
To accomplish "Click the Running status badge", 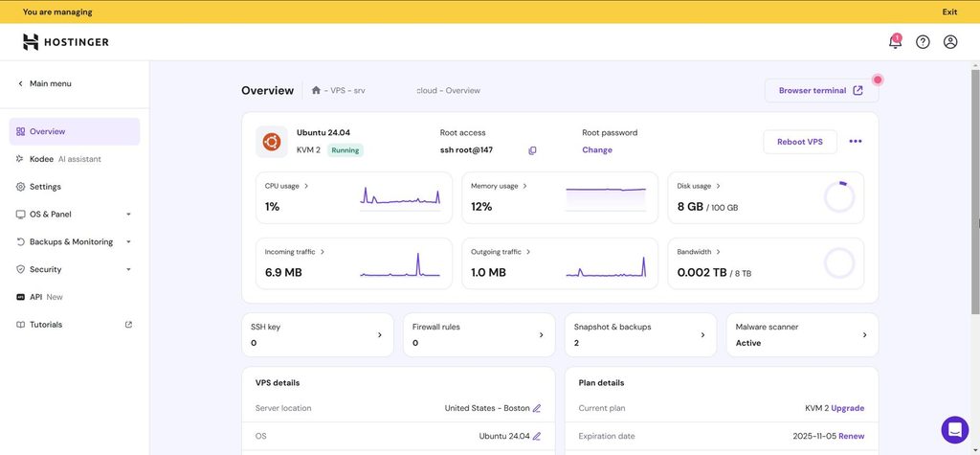I will tap(345, 150).
